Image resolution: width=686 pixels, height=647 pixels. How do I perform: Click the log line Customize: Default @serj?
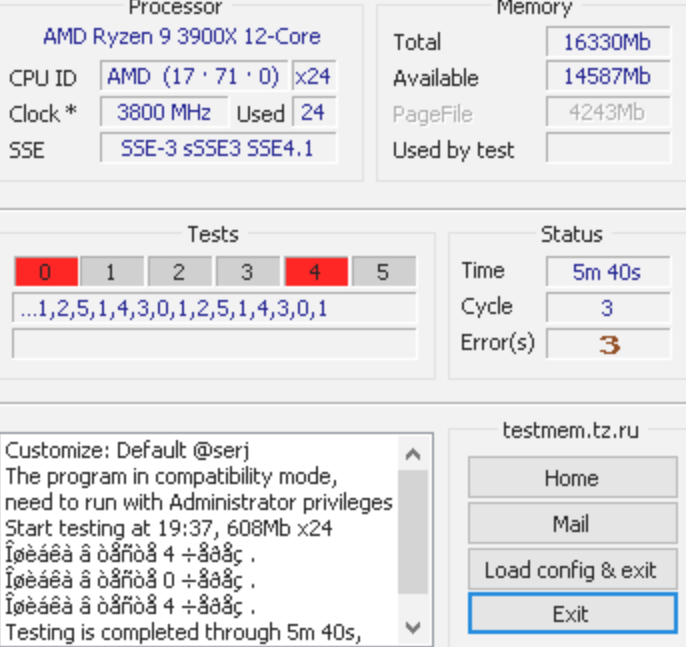tap(127, 450)
